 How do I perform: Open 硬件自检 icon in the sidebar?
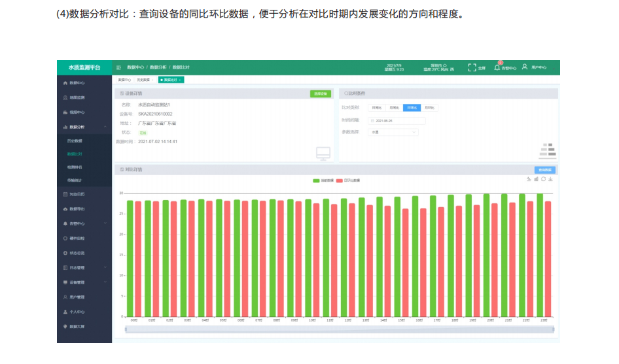click(65, 239)
